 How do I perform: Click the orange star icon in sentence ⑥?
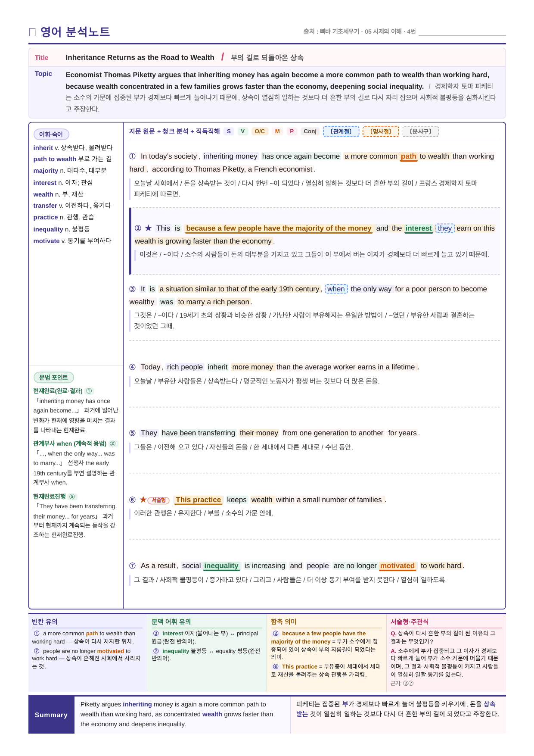143,500
